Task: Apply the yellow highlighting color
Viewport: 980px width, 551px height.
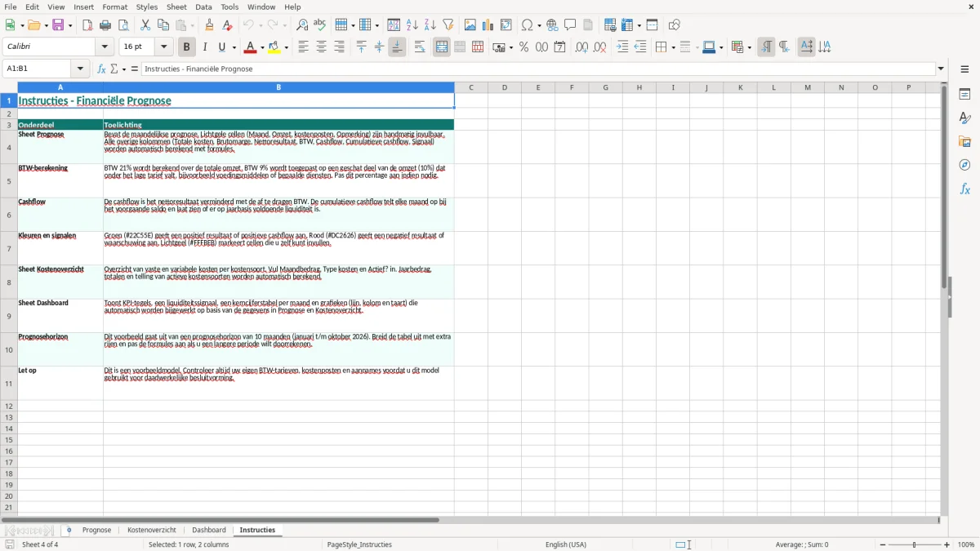Action: click(274, 47)
